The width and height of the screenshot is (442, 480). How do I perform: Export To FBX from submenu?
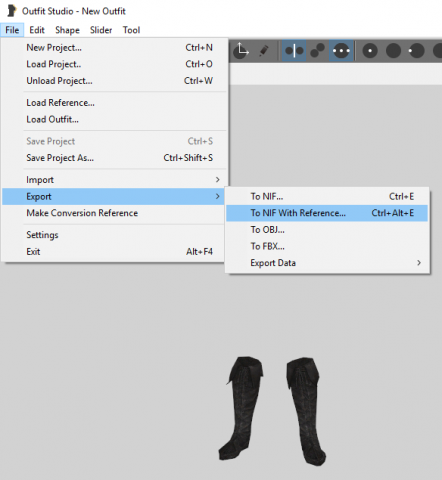327,246
